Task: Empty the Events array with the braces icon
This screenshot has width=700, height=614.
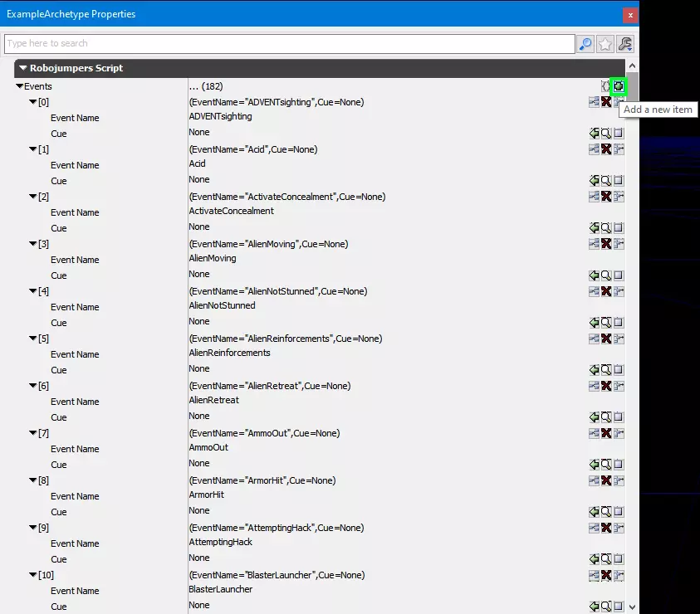Action: pyautogui.click(x=605, y=86)
